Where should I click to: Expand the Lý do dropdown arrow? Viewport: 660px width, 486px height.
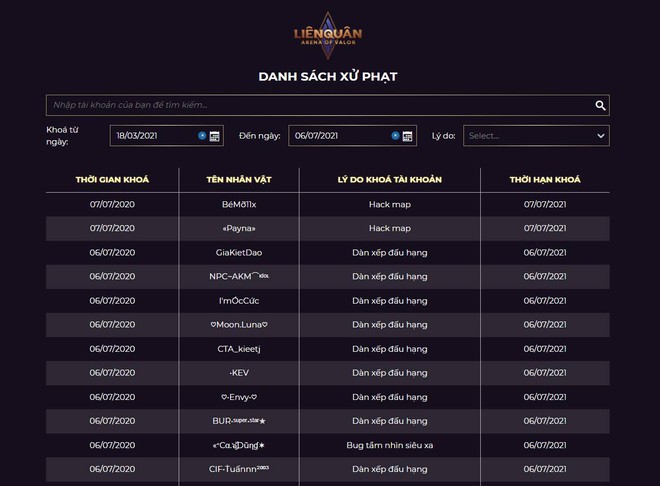601,136
